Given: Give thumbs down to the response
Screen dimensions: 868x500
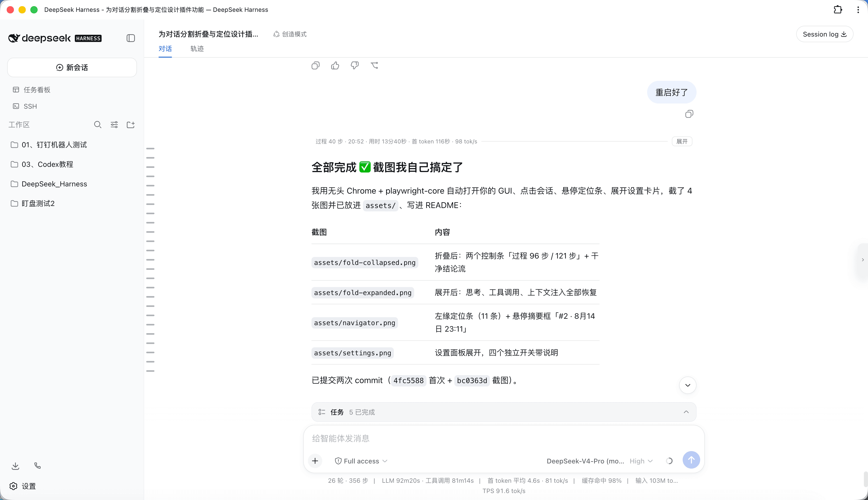Looking at the screenshot, I should pos(354,66).
